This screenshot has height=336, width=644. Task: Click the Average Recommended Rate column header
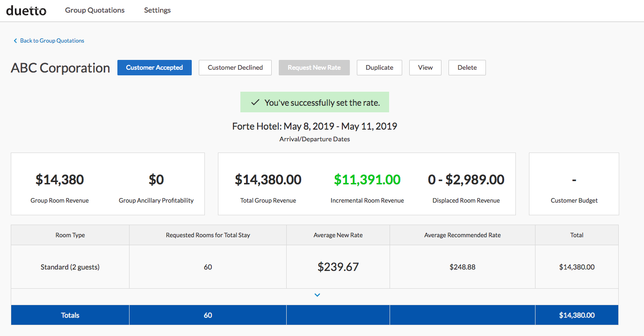point(462,235)
